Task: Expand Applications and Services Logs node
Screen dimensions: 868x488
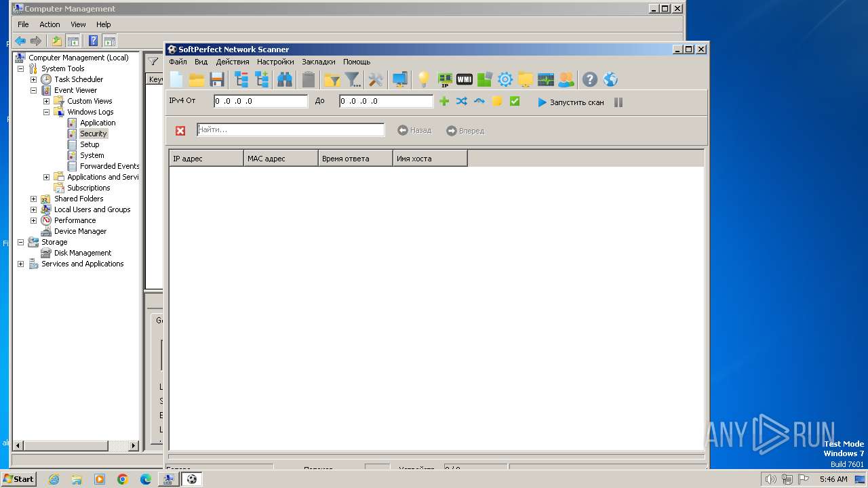Action: click(x=46, y=177)
